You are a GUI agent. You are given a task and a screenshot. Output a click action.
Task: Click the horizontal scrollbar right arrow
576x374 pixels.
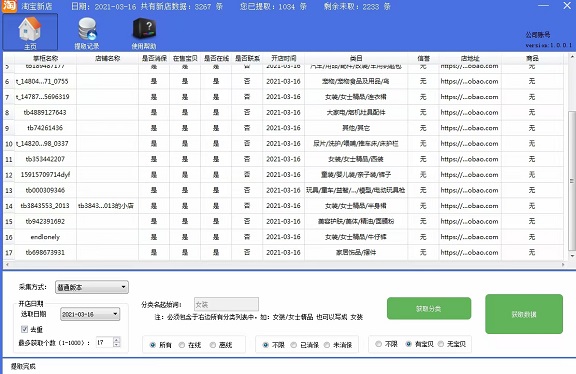tap(563, 264)
